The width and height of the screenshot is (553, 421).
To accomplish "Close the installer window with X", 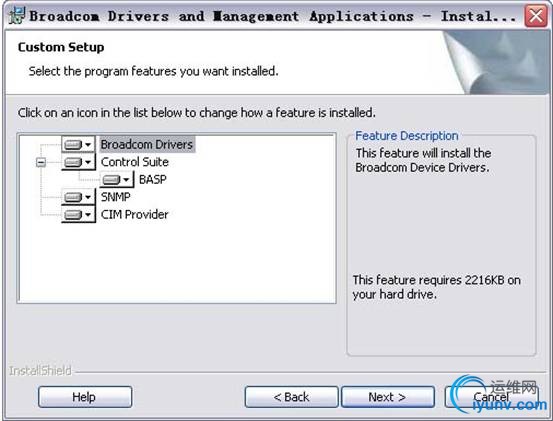I will coord(536,16).
